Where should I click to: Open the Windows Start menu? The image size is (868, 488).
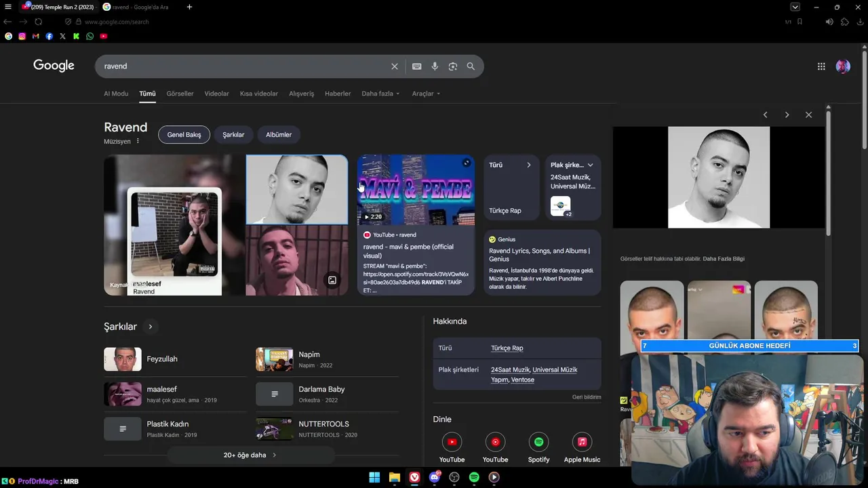pos(374,477)
